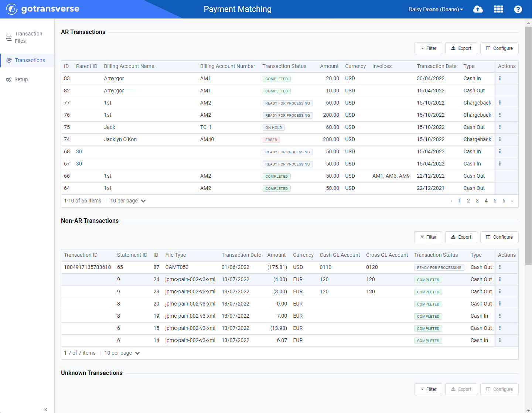Click next page arrow in AR pagination

(x=512, y=201)
